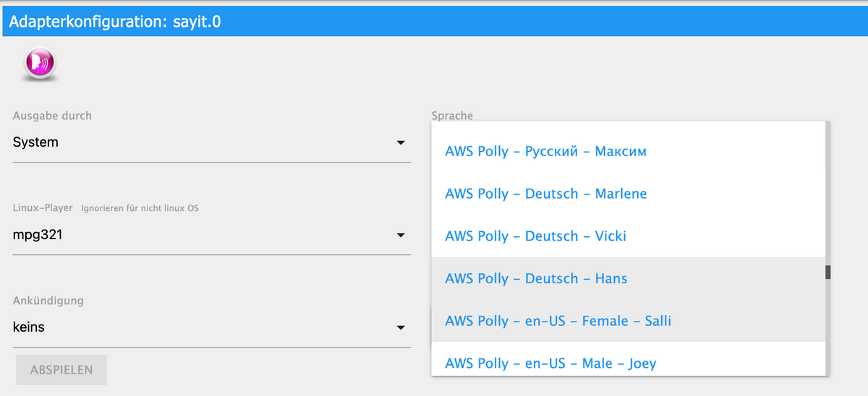Open the Linux-Player mpg321 dropdown
This screenshot has width=868, height=396.
click(203, 235)
